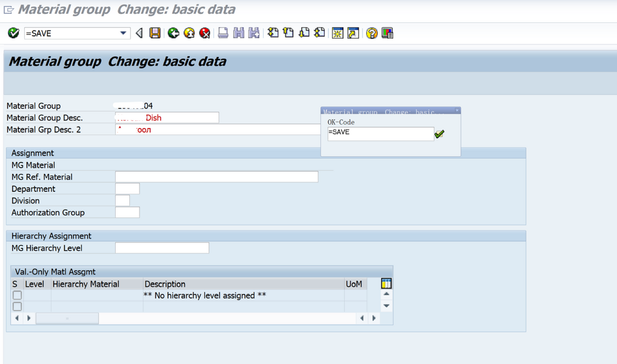Click the Save disk icon in toolbar
The image size is (617, 364).
pyautogui.click(x=155, y=32)
